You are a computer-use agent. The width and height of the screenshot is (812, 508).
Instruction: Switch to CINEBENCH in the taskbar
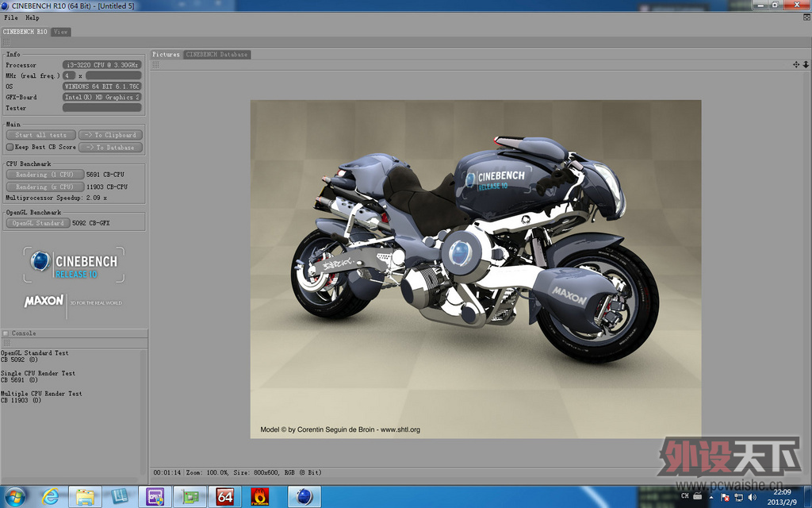click(304, 497)
